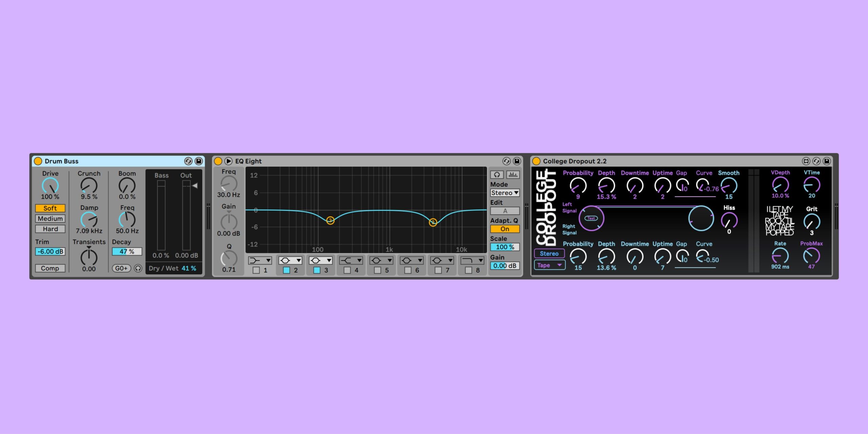Deactivate Drum Buss with its power button

[x=38, y=161]
